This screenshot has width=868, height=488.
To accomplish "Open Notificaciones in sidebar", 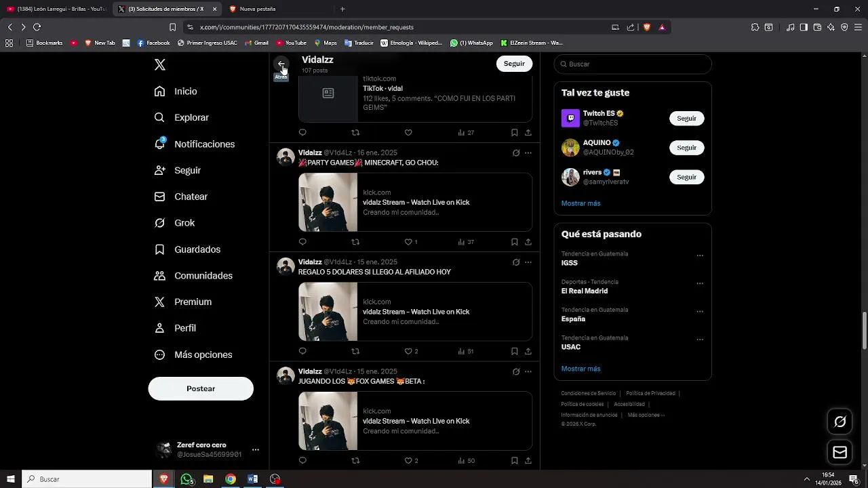I will pos(195,144).
